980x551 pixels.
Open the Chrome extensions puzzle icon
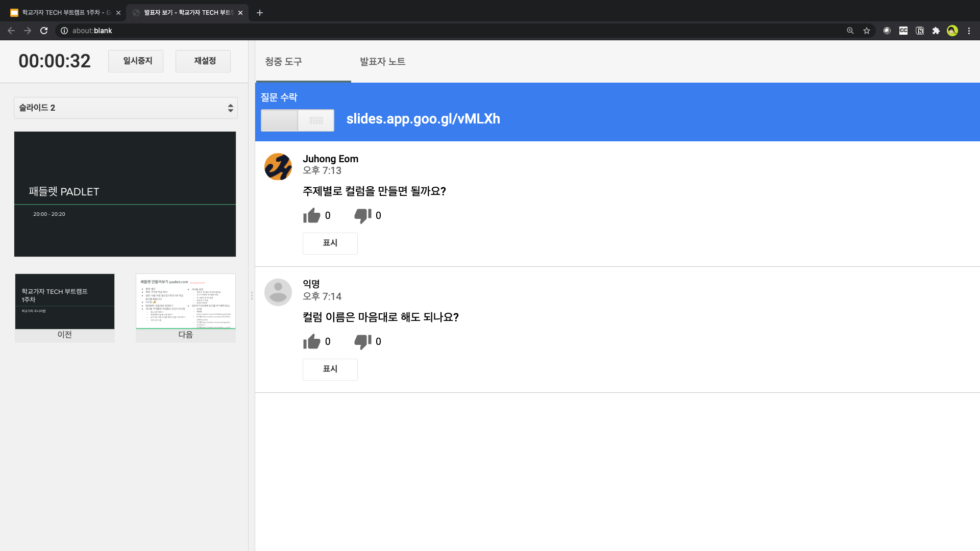point(936,31)
